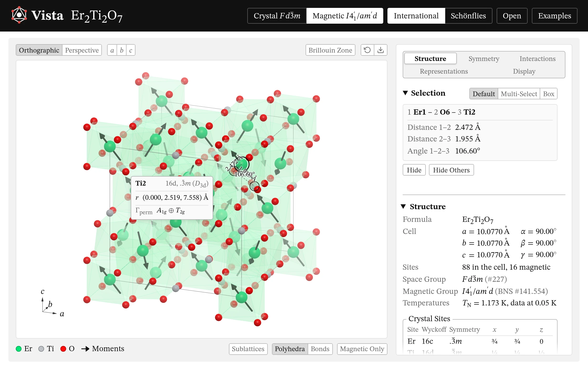
Task: Select Default selection mode
Action: [x=484, y=94]
